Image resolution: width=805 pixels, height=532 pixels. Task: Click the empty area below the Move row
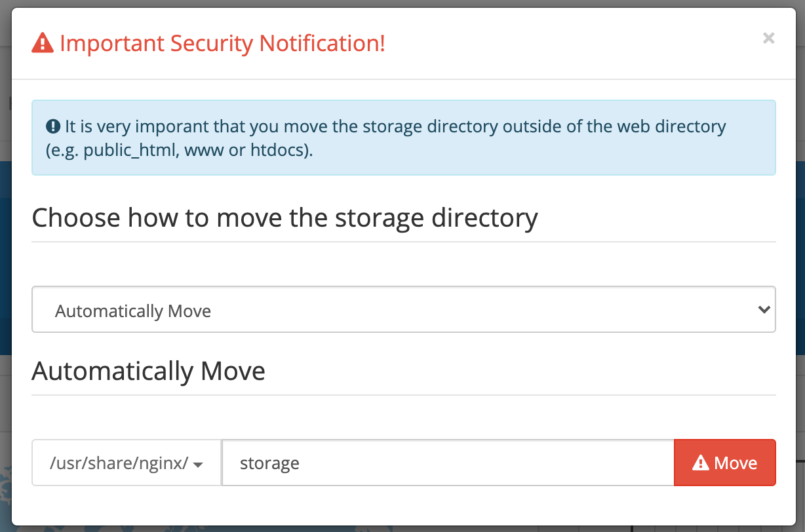click(403, 504)
